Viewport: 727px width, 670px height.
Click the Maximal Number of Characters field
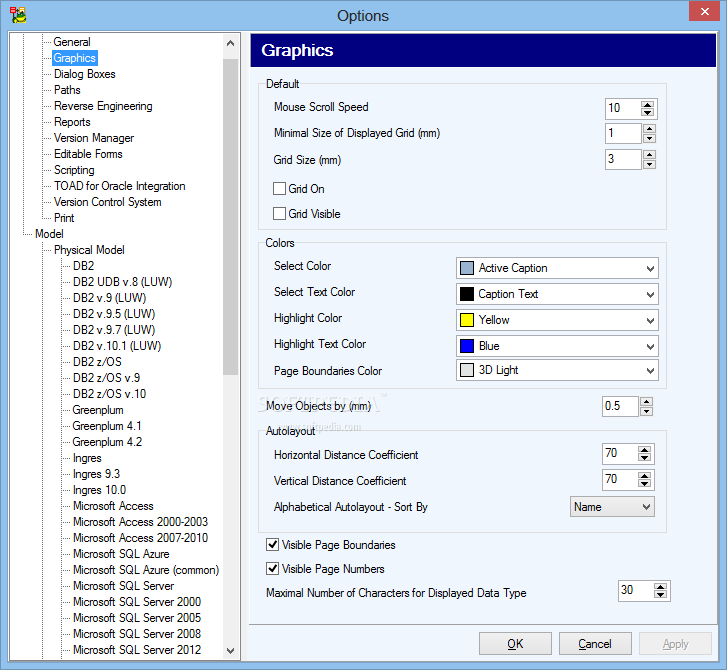coord(636,591)
